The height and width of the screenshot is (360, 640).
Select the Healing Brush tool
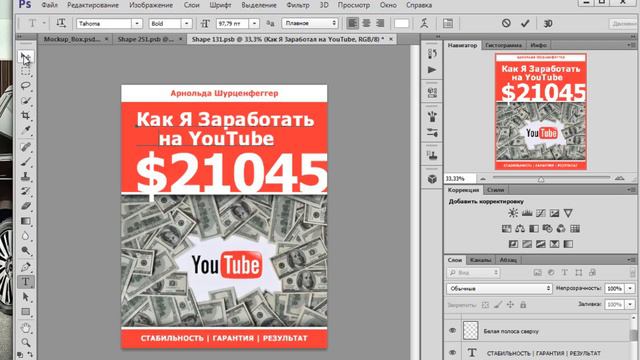point(25,147)
